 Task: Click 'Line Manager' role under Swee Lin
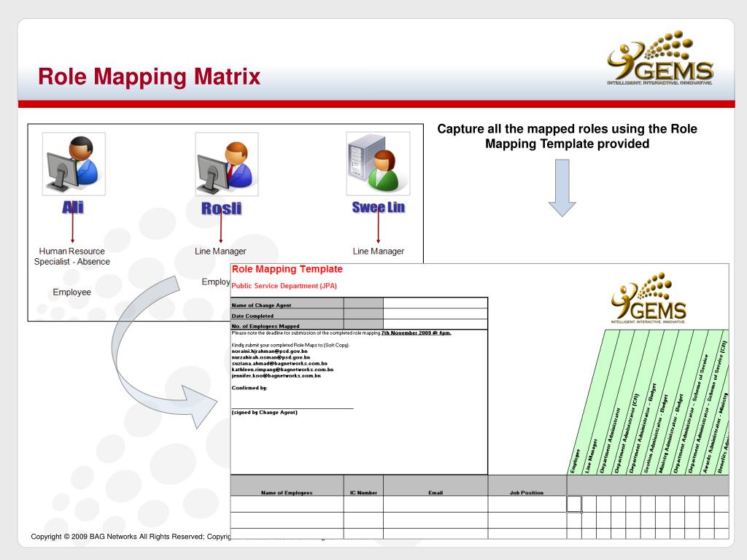[379, 251]
